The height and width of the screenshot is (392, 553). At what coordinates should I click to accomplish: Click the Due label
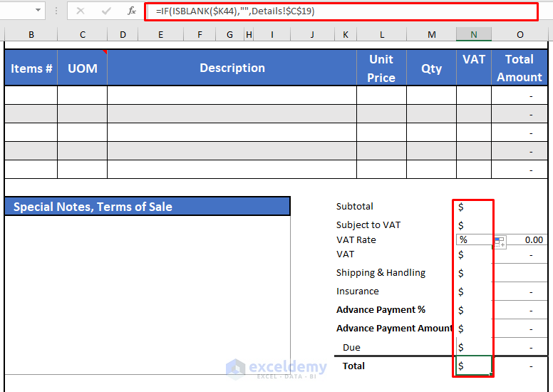(x=351, y=347)
